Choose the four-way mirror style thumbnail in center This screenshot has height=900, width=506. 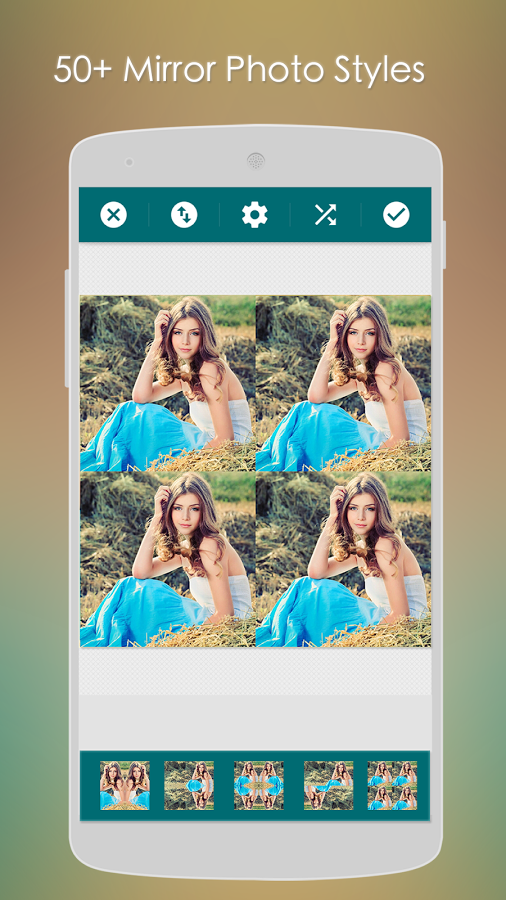259,785
